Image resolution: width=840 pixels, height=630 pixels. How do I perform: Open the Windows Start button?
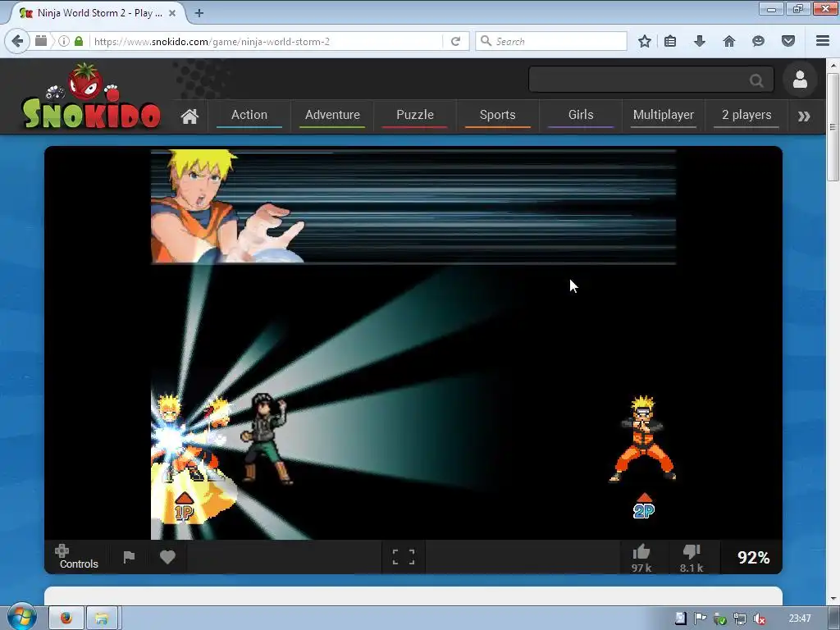(22, 618)
